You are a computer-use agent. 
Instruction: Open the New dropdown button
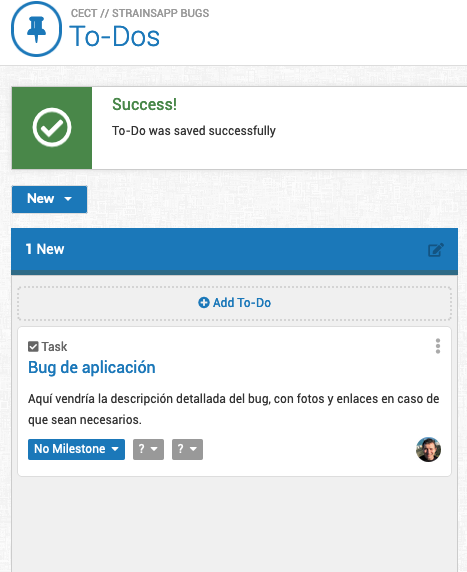pos(50,199)
